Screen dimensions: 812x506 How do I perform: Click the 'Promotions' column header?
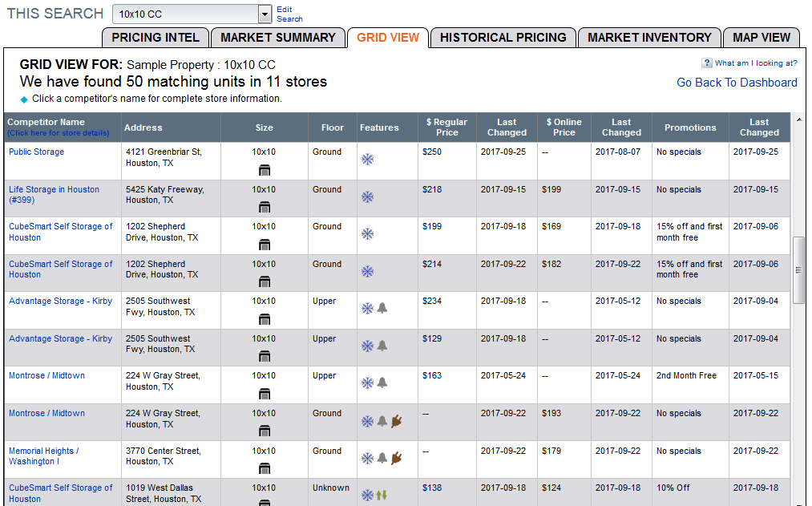(690, 128)
